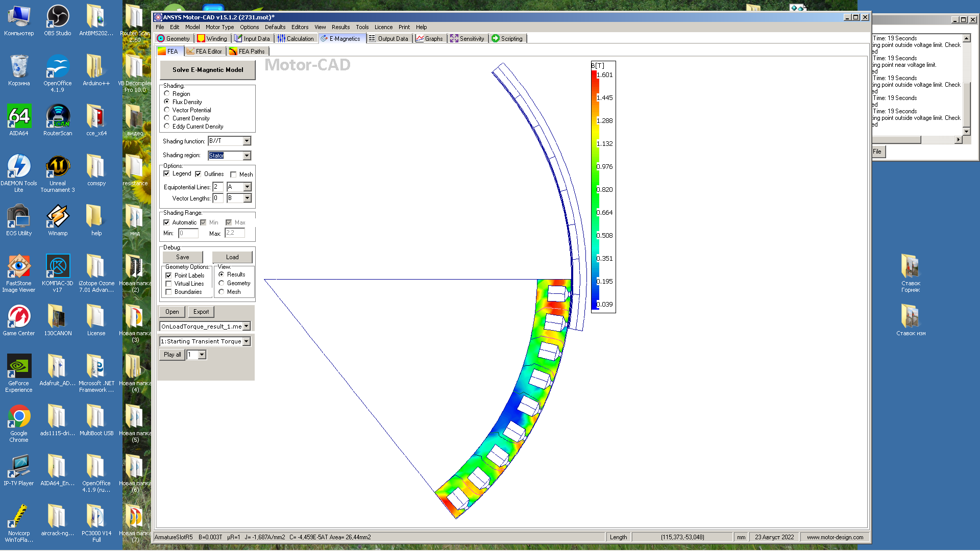Toggle the Outlines checkbox
The height and width of the screenshot is (551, 980).
click(198, 174)
